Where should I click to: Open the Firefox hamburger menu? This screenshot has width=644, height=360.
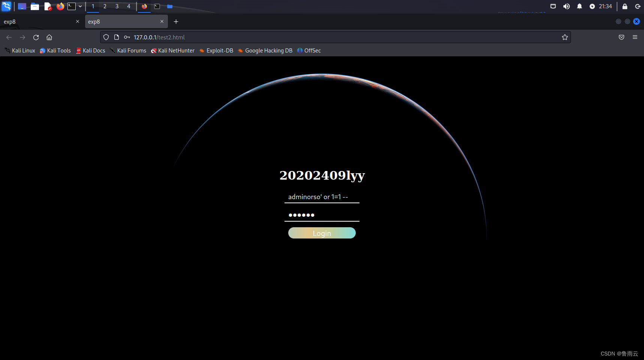click(635, 37)
